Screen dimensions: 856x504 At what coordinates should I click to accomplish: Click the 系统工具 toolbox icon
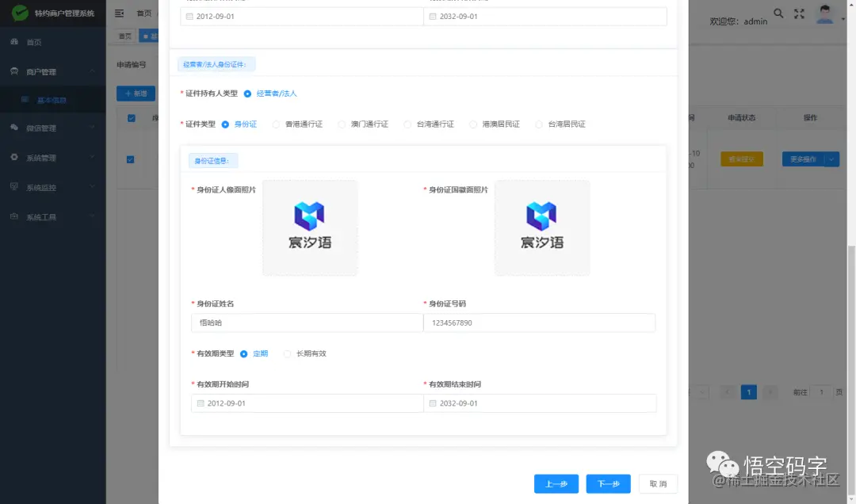(x=14, y=216)
